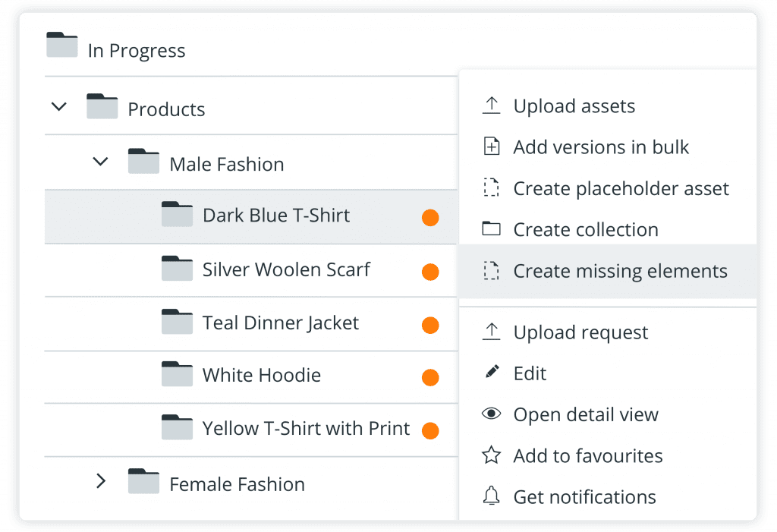Image resolution: width=777 pixels, height=532 pixels.
Task: Open the In Progress folder
Action: click(137, 51)
